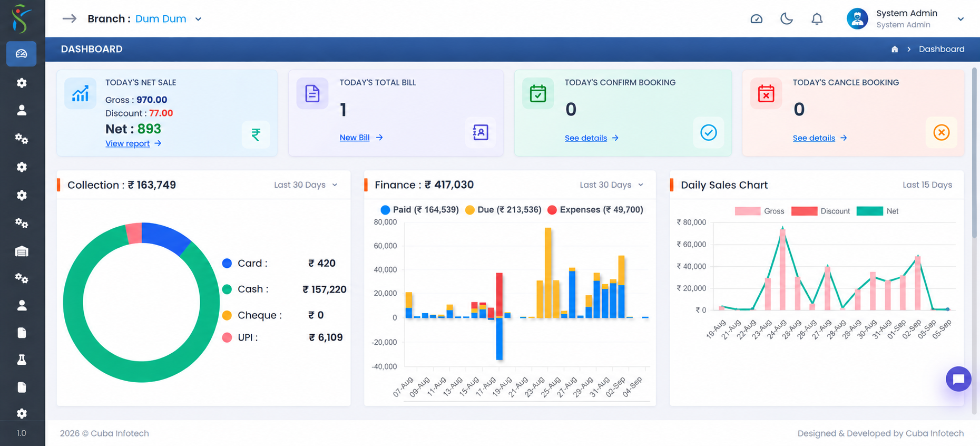This screenshot has height=446, width=980.
Task: Click the Dashboard breadcrumb link
Action: pyautogui.click(x=942, y=49)
